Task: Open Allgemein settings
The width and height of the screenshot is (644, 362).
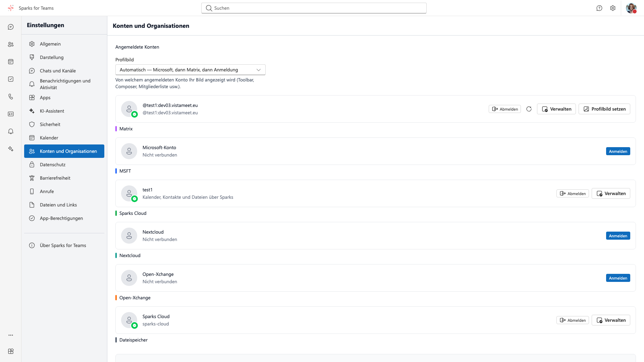Action: click(x=64, y=44)
